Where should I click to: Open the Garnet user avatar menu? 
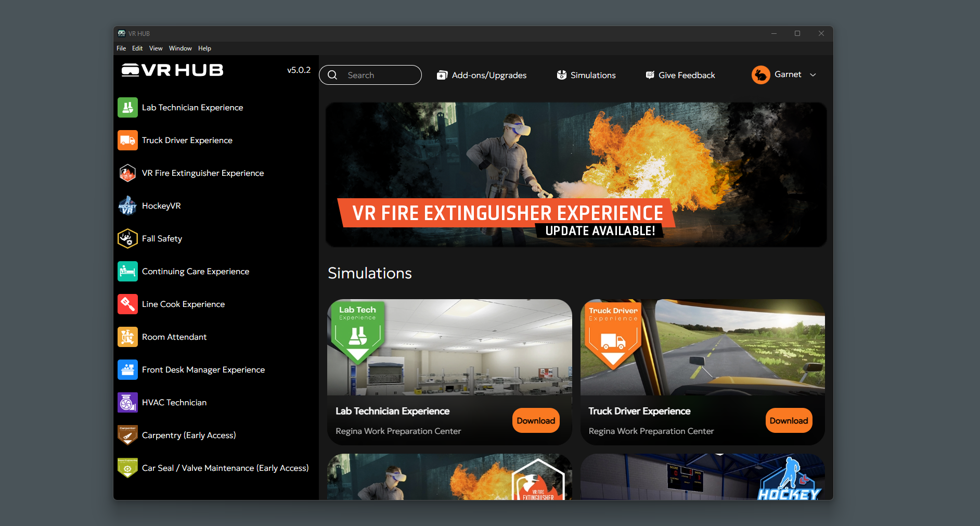point(760,75)
